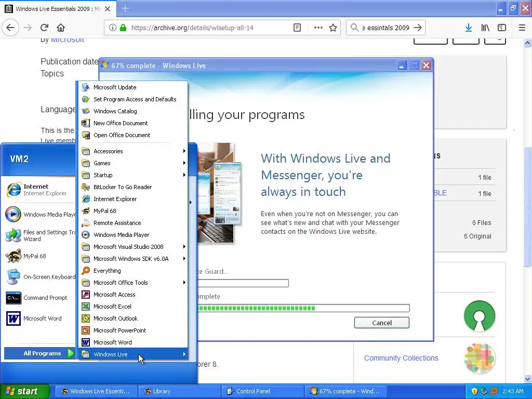Click the Windows Live folder entry
Image resolution: width=532 pixels, height=399 pixels.
point(134,354)
